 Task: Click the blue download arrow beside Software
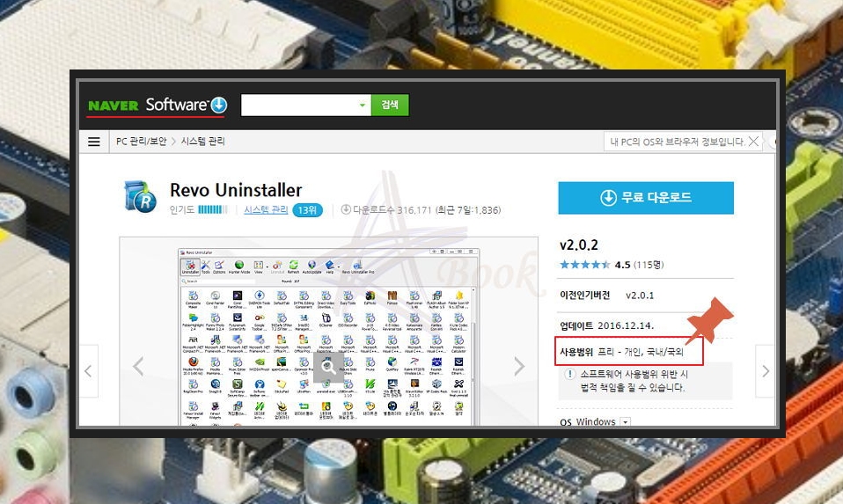pyautogui.click(x=219, y=105)
